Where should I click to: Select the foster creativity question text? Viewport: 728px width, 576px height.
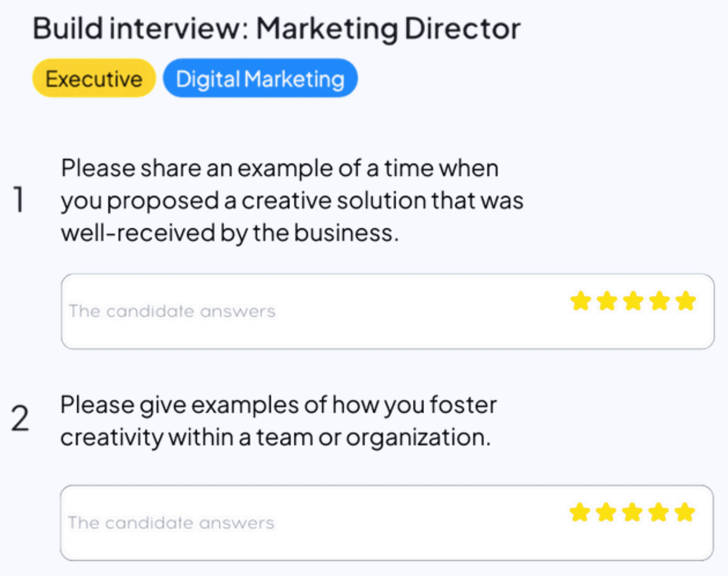point(278,421)
